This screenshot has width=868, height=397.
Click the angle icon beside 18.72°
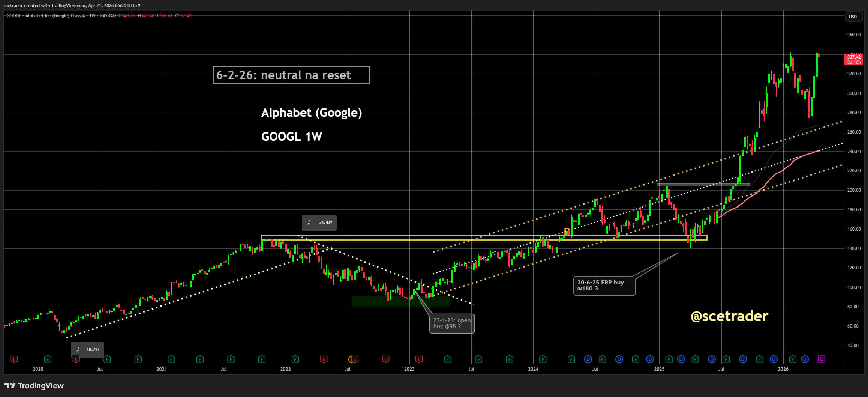78,350
